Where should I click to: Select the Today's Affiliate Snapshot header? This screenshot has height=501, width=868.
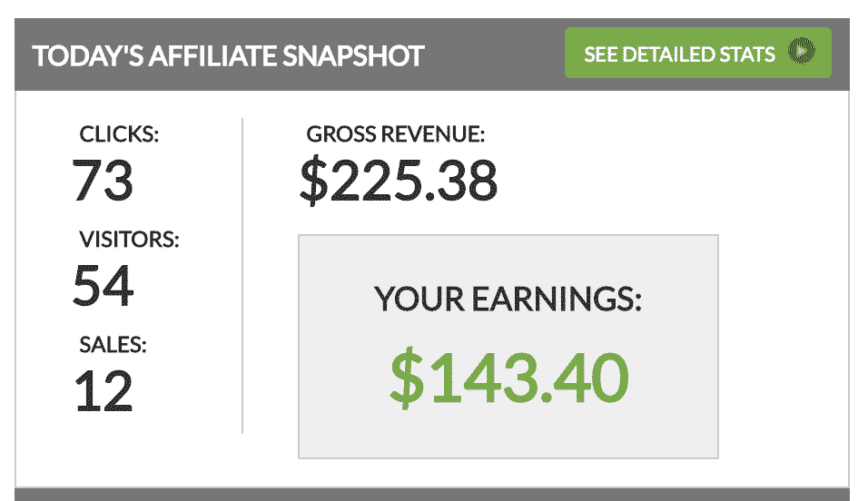point(228,56)
